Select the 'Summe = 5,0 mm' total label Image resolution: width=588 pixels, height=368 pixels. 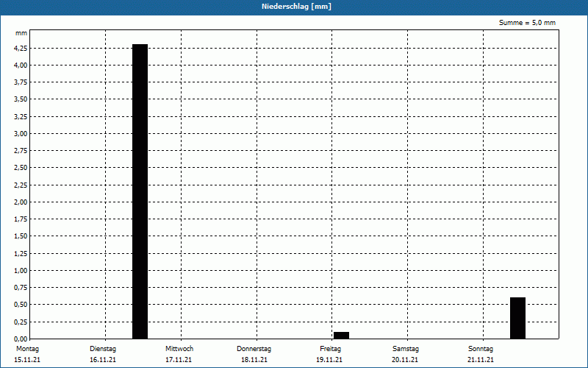click(x=527, y=23)
